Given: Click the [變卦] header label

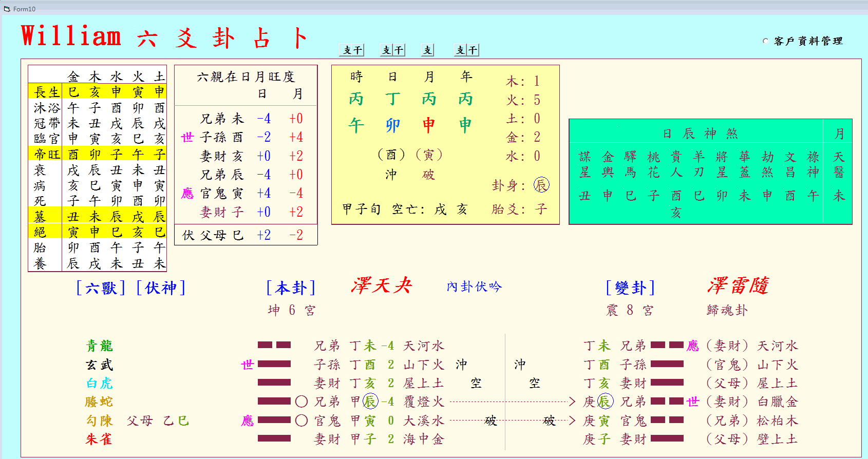Looking at the screenshot, I should pos(631,288).
